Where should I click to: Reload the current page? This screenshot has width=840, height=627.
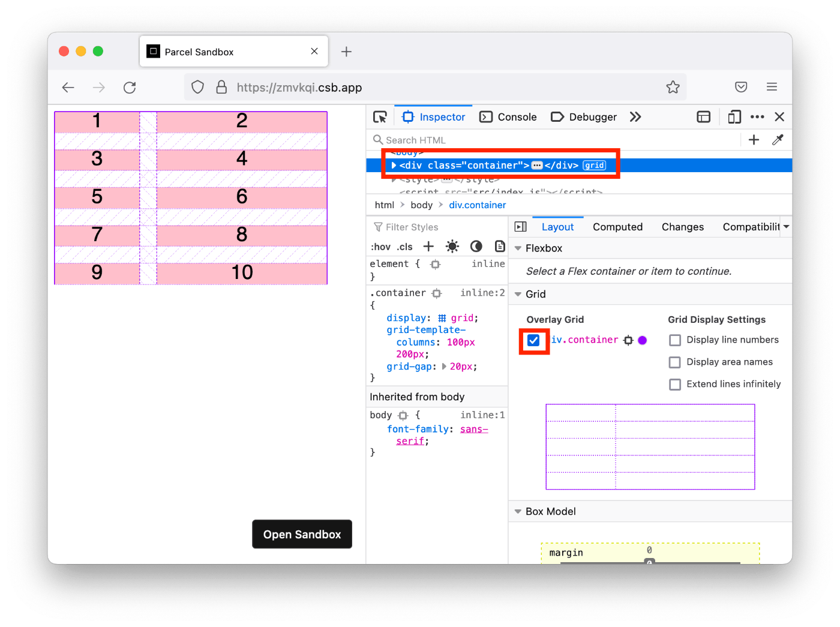click(x=130, y=88)
